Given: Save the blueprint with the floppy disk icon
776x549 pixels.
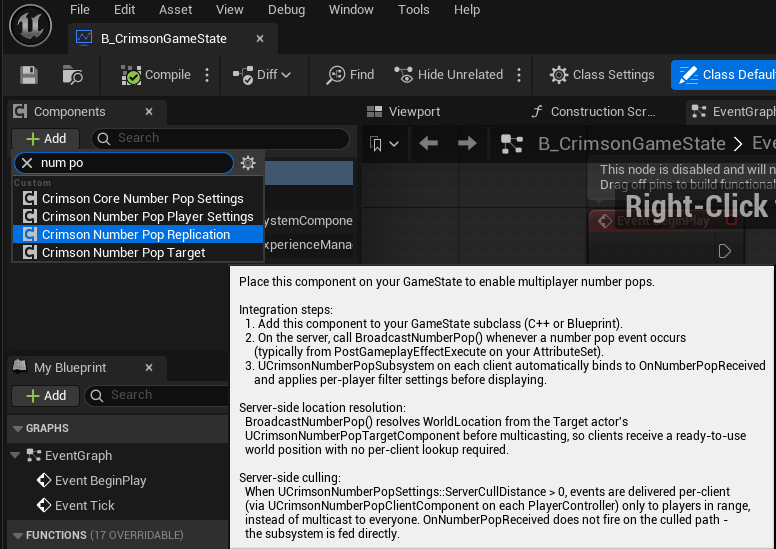Looking at the screenshot, I should tap(29, 75).
